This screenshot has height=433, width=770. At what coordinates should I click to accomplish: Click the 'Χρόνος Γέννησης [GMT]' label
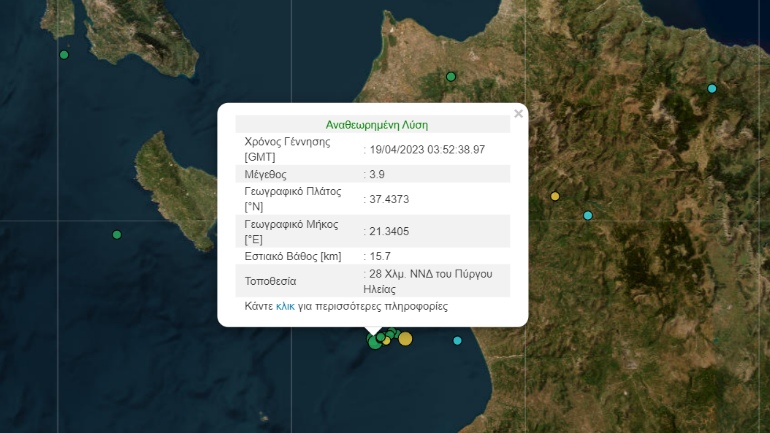tap(287, 149)
